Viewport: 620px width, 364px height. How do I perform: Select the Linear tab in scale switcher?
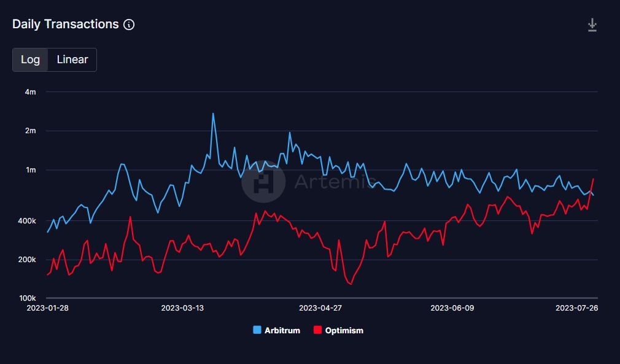(x=72, y=60)
